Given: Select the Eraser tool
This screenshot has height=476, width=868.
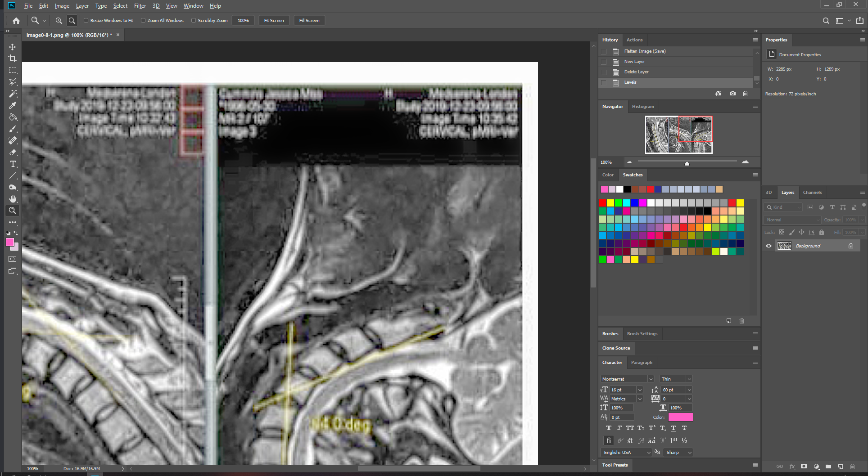Looking at the screenshot, I should click(13, 152).
